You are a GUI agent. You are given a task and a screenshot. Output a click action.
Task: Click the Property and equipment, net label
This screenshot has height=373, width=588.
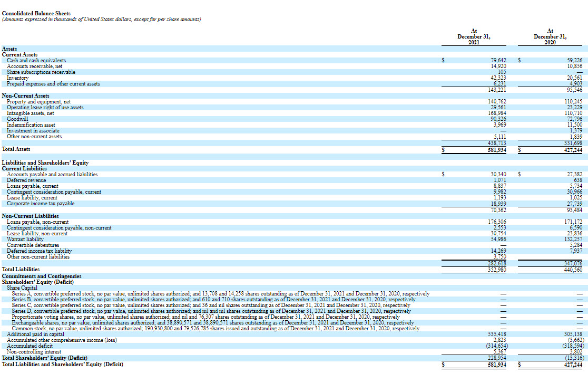[x=38, y=101]
